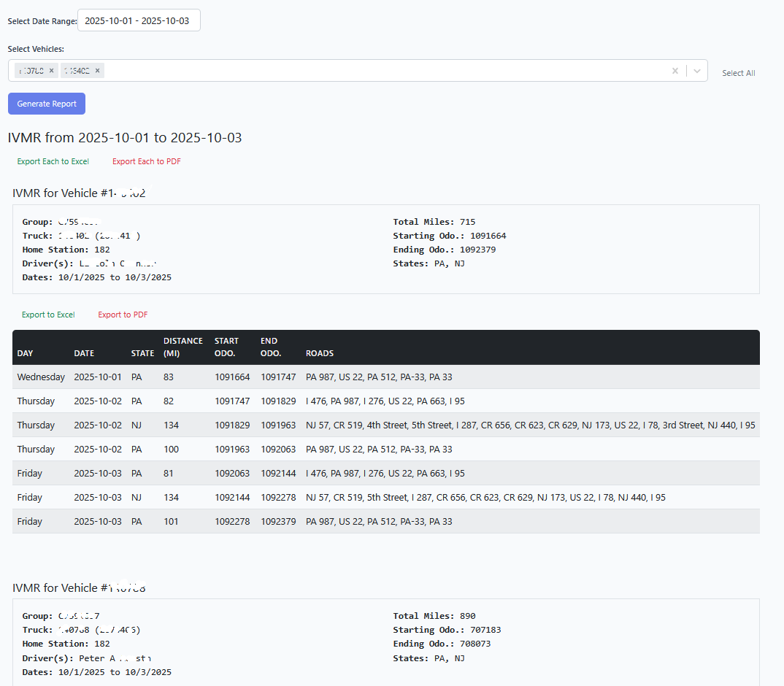This screenshot has height=686, width=784.
Task: Click the DATE column header
Action: [x=84, y=353]
